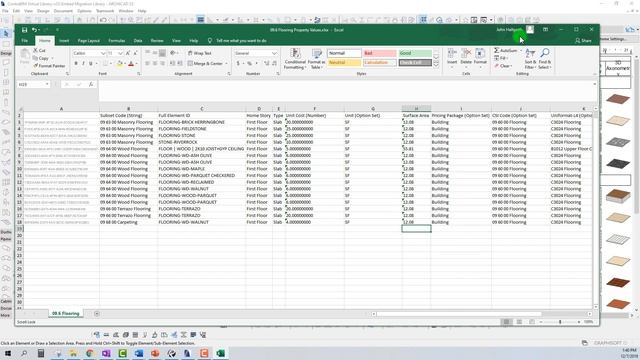Image resolution: width=640 pixels, height=360 pixels.
Task: Share the workbook
Action: (x=583, y=41)
